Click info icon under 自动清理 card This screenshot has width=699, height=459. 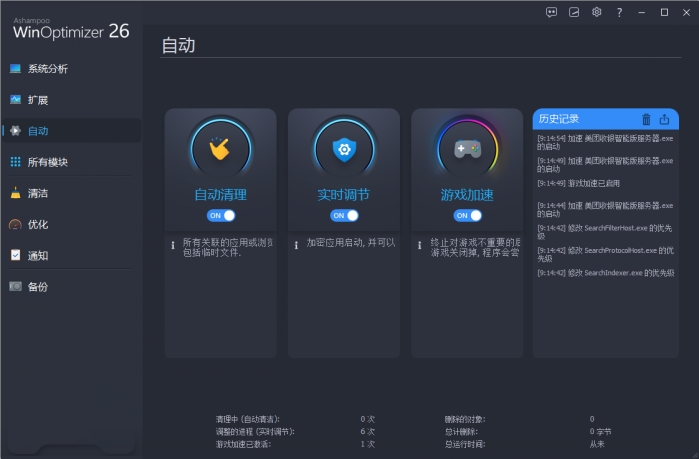[x=173, y=245]
